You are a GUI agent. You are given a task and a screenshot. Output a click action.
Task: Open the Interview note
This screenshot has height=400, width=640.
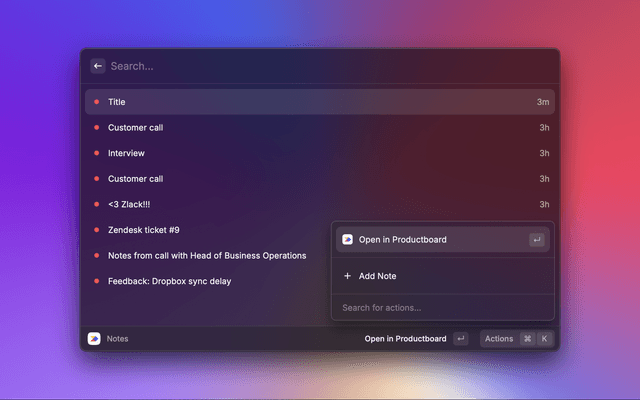point(127,153)
